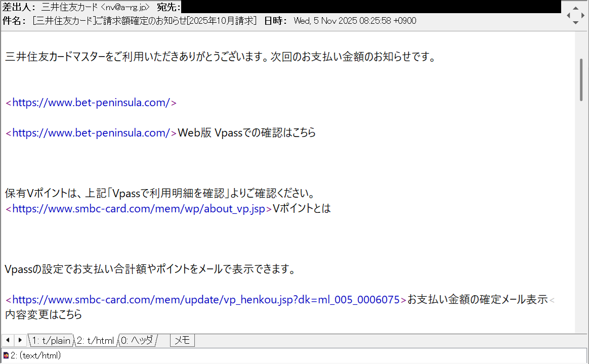The height and width of the screenshot is (364, 589).
Task: Open the first bet-peninsula.com link
Action: pos(91,102)
